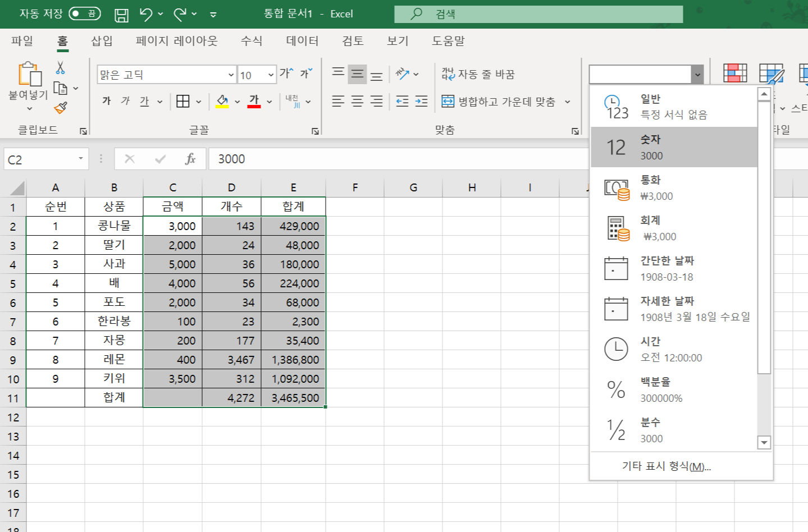Image resolution: width=808 pixels, height=532 pixels.
Task: Open the 도움말 tab
Action: coord(448,41)
